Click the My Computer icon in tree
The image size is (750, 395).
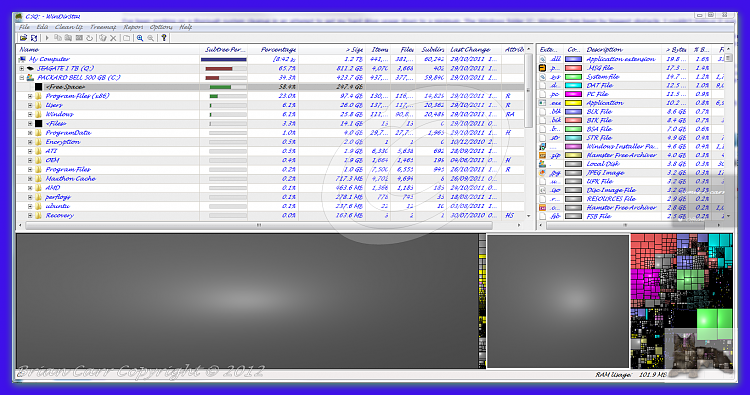[22, 59]
